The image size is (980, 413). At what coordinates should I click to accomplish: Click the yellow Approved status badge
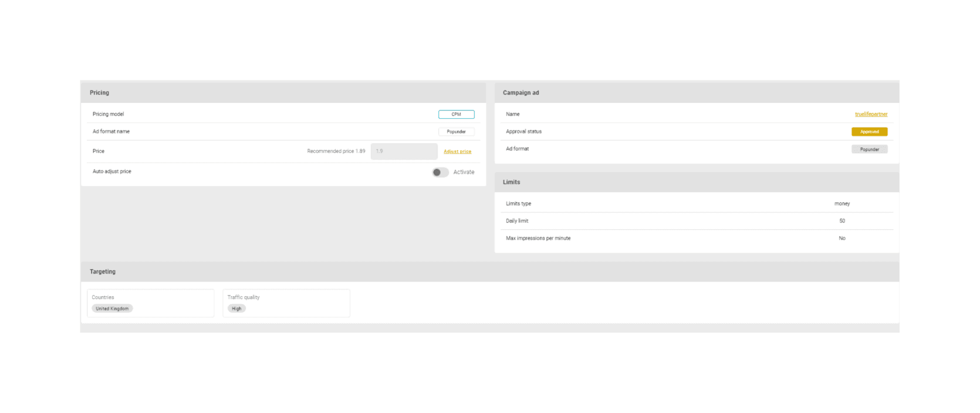869,132
